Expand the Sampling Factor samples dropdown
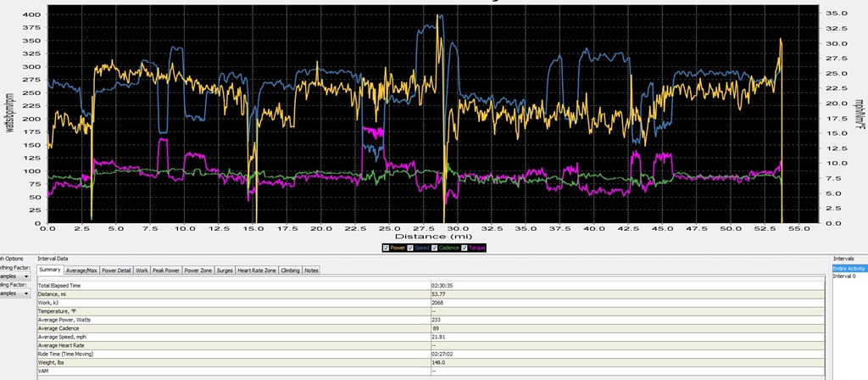The height and width of the screenshot is (380, 868). [15, 293]
